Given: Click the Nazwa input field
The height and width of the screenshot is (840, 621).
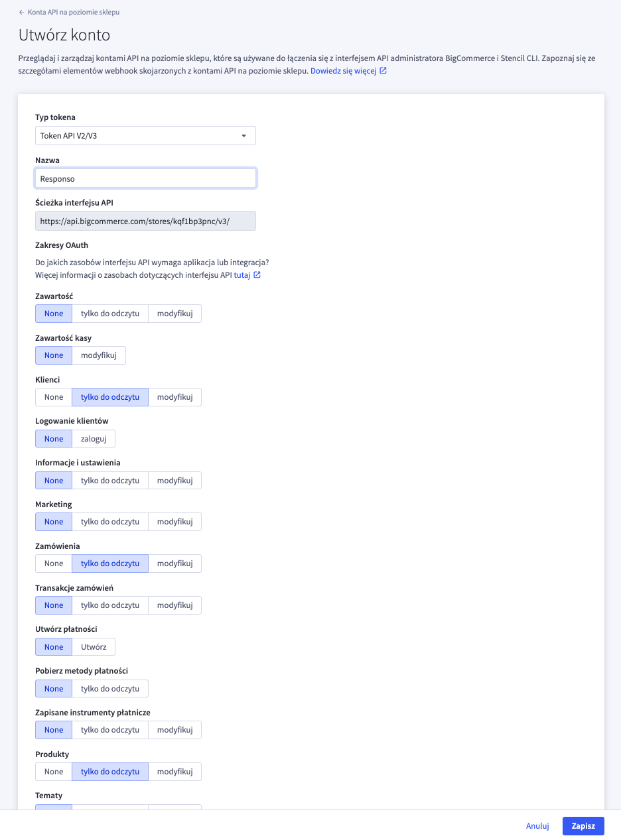Looking at the screenshot, I should click(145, 178).
